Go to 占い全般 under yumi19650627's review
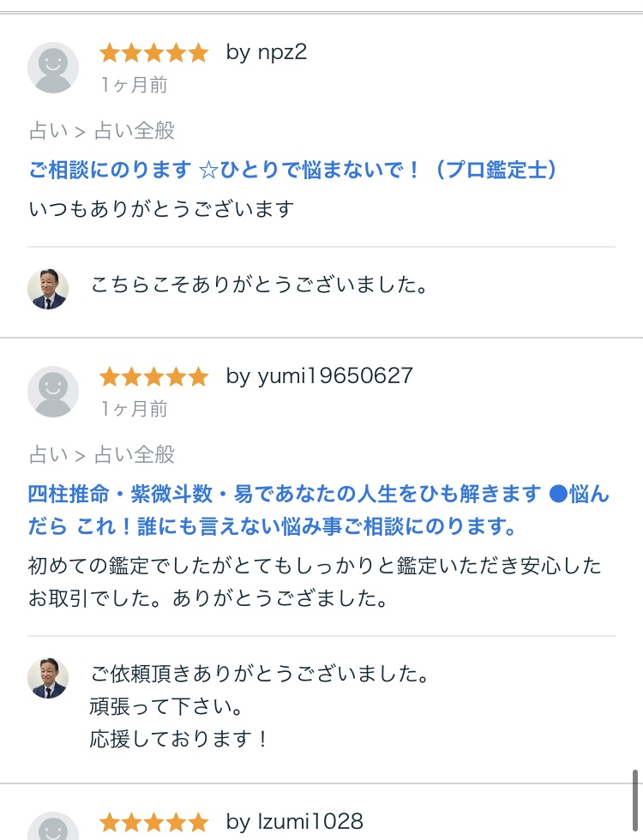Screen dimensions: 643x840 (135, 454)
